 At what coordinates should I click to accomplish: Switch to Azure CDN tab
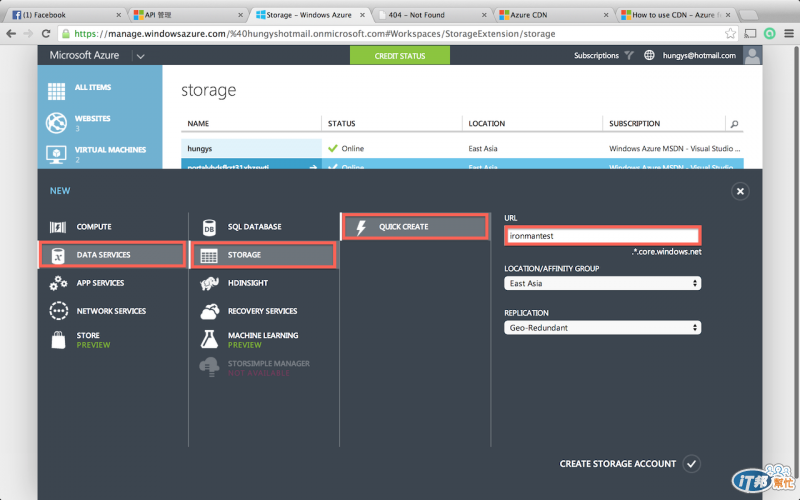[553, 15]
